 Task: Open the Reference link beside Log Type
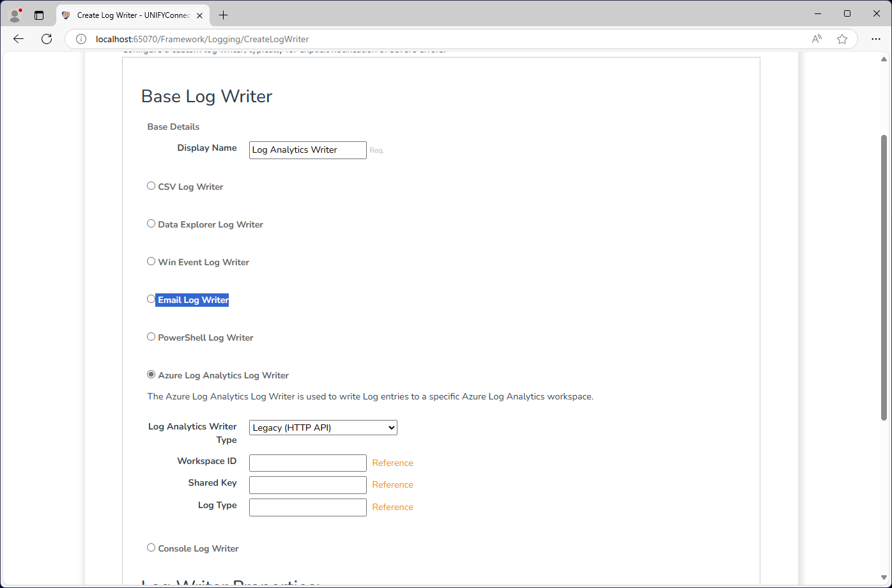click(393, 507)
